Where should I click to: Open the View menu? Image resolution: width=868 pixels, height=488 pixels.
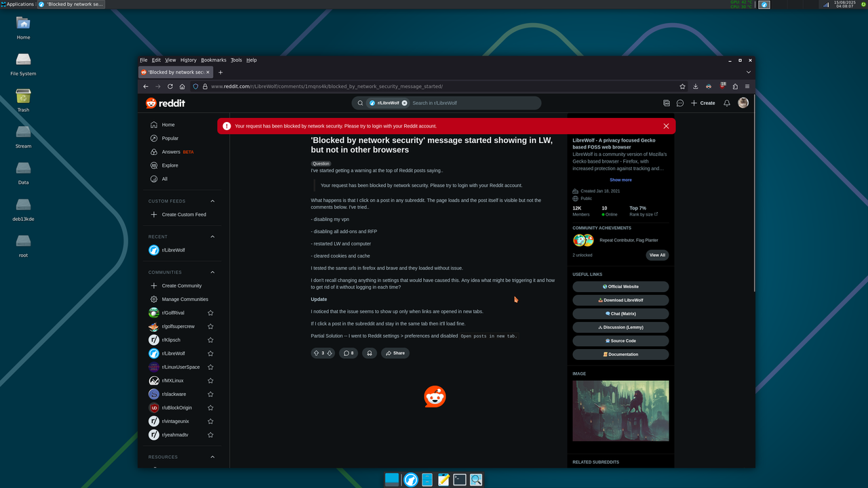click(x=170, y=60)
